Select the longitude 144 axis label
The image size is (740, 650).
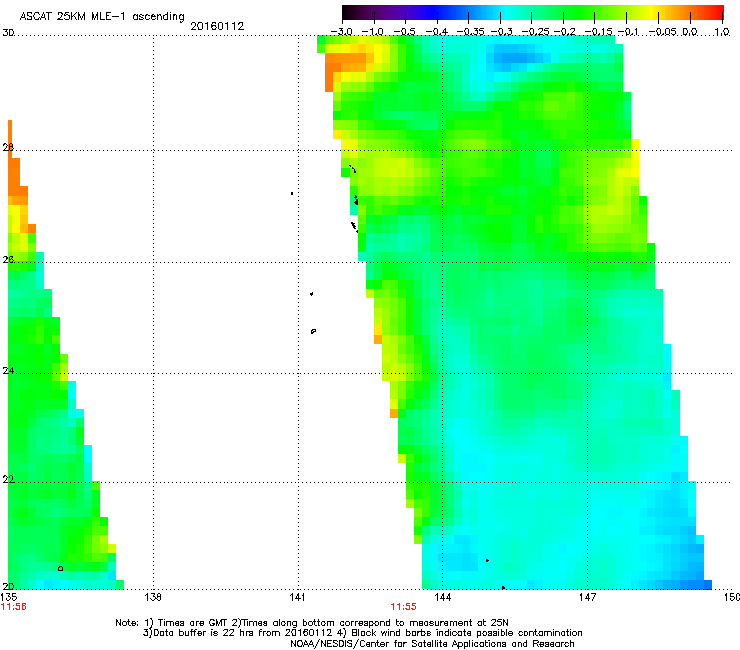442,597
